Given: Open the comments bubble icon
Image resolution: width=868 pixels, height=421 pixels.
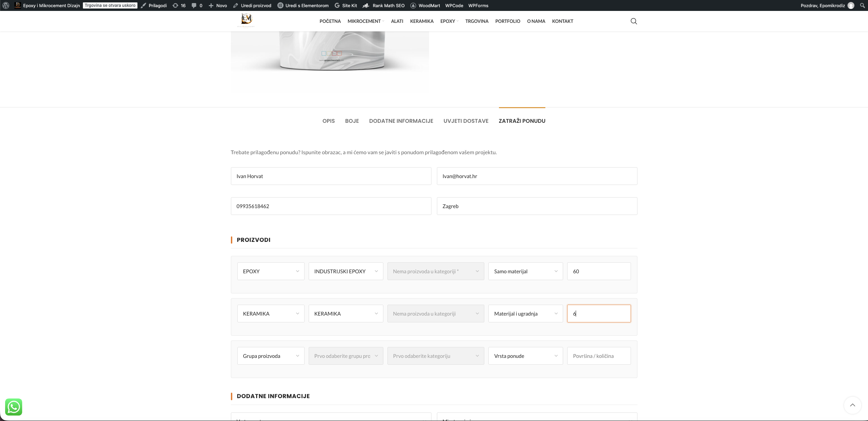Looking at the screenshot, I should pos(197,5).
